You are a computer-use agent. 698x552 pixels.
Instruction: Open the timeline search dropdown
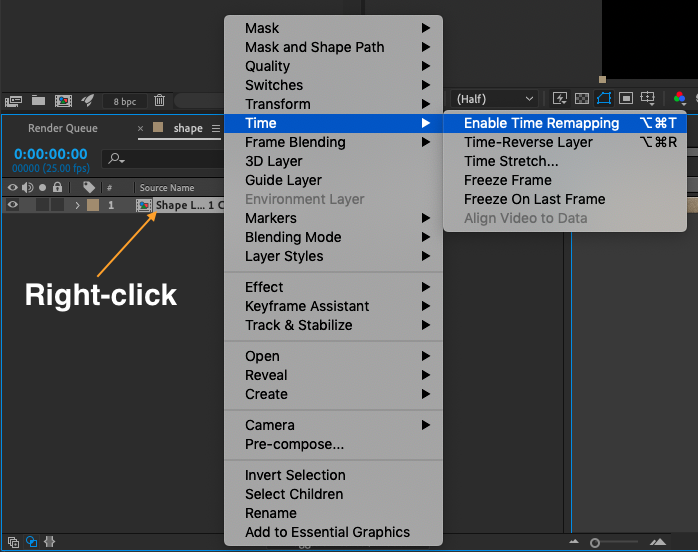point(118,158)
